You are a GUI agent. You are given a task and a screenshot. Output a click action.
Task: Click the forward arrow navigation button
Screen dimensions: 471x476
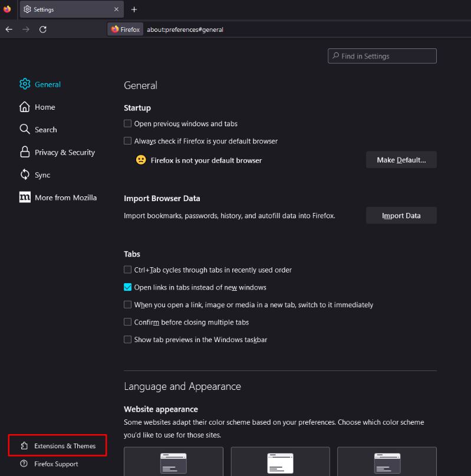pyautogui.click(x=26, y=29)
